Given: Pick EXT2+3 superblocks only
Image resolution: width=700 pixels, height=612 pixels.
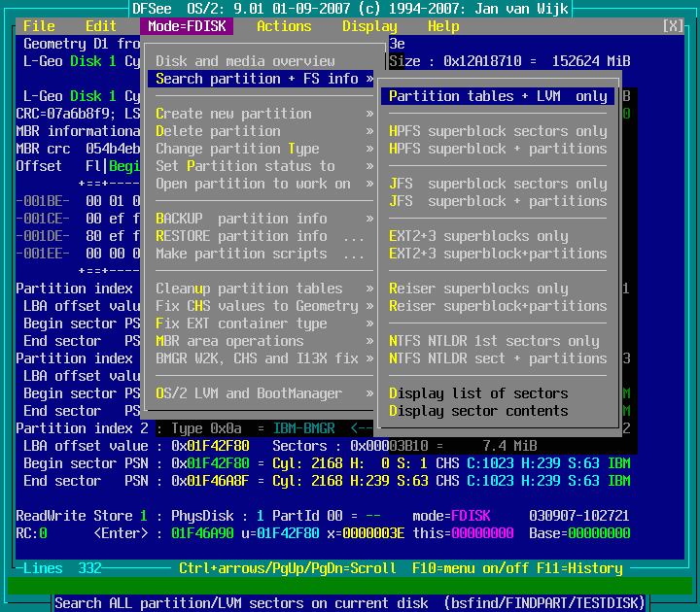Looking at the screenshot, I should tap(478, 236).
